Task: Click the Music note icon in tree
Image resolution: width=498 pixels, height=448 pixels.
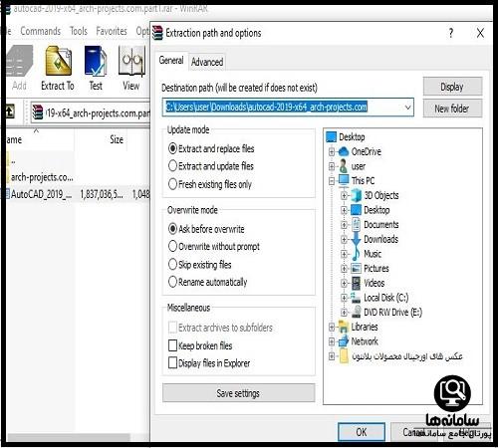Action: click(x=356, y=254)
